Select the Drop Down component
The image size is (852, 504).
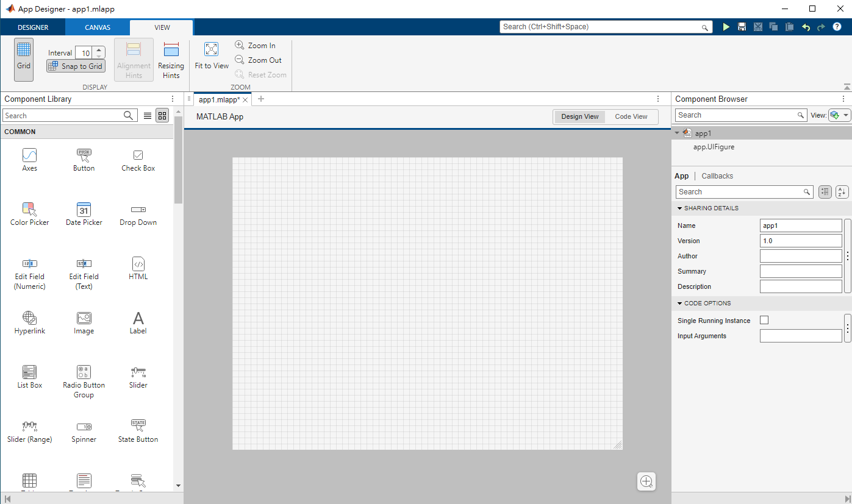[138, 215]
